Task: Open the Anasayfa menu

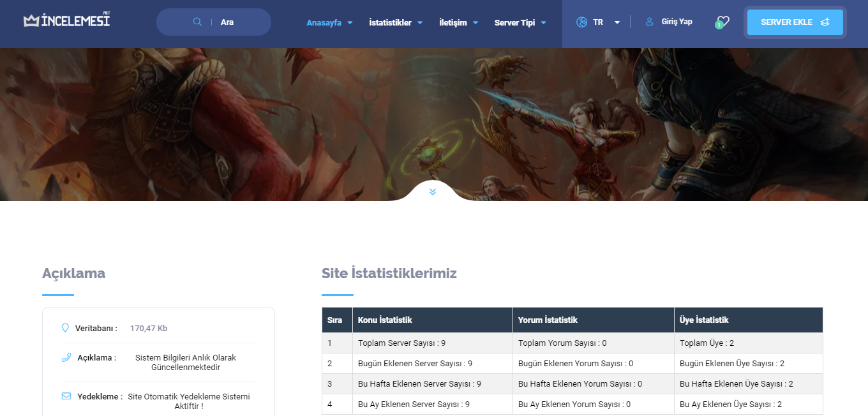Action: (324, 22)
